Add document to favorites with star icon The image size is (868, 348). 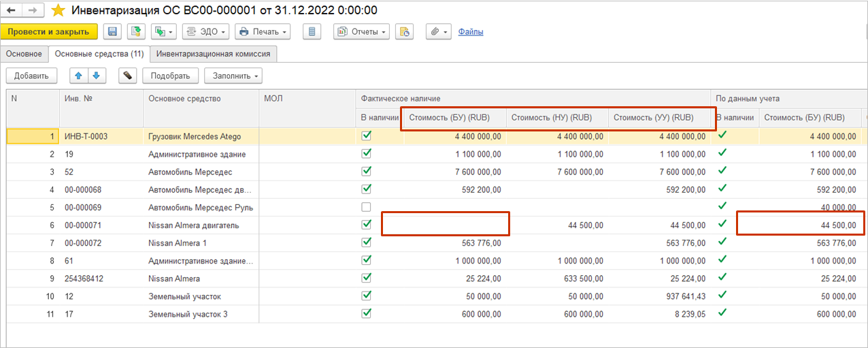(x=58, y=10)
